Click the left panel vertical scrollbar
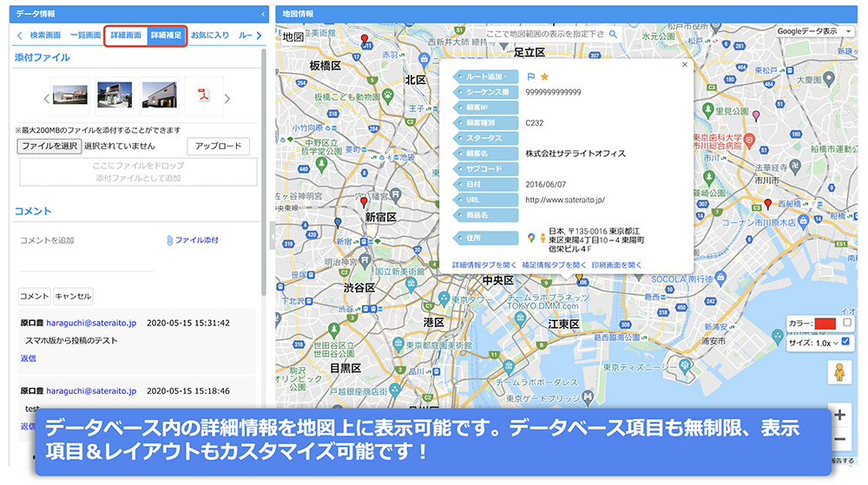868x485 pixels. click(x=264, y=172)
